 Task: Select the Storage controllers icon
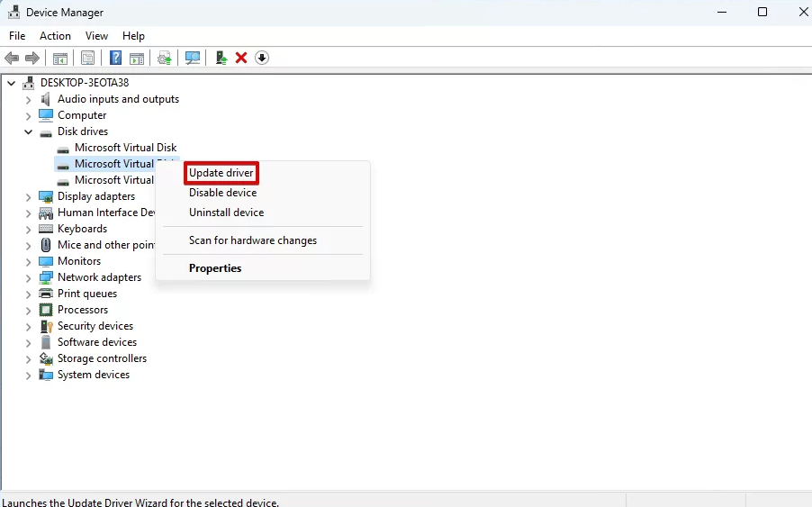[46, 358]
